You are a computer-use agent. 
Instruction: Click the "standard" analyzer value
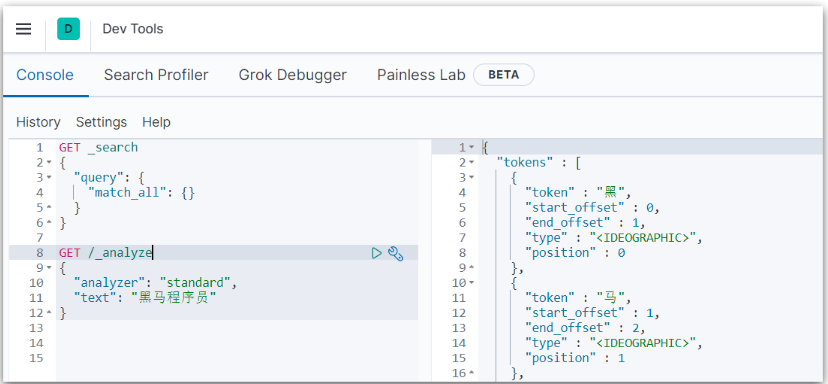195,283
